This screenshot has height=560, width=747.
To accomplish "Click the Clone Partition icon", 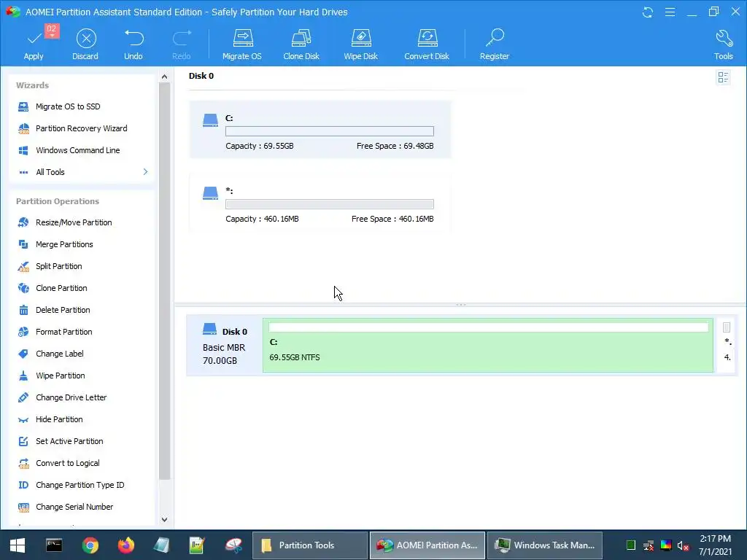I will pyautogui.click(x=23, y=288).
